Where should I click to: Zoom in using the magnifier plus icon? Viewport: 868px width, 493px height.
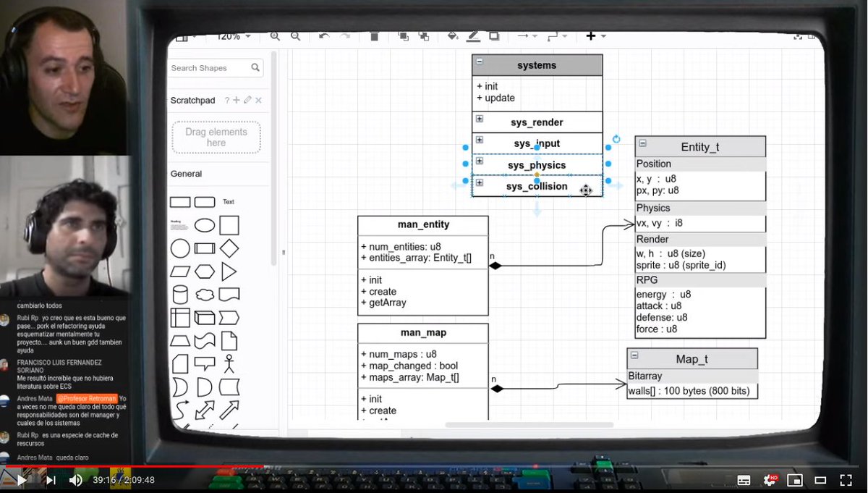pos(275,36)
